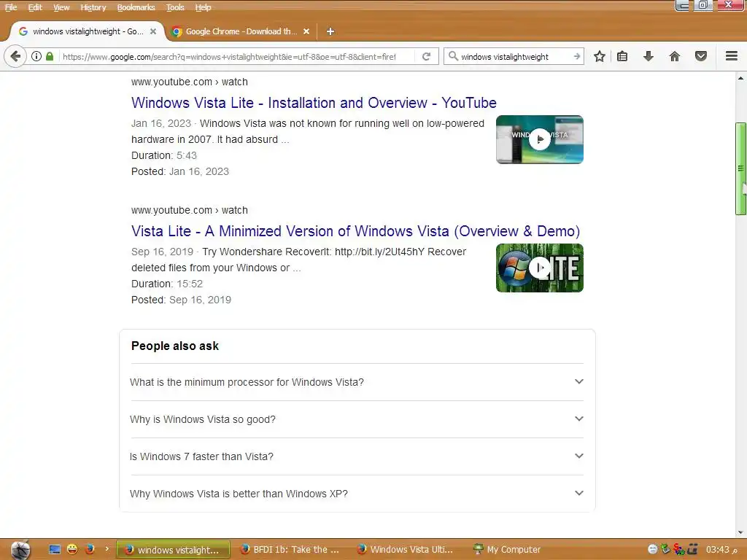The width and height of the screenshot is (747, 560).
Task: Open the File menu
Action: coord(10,7)
